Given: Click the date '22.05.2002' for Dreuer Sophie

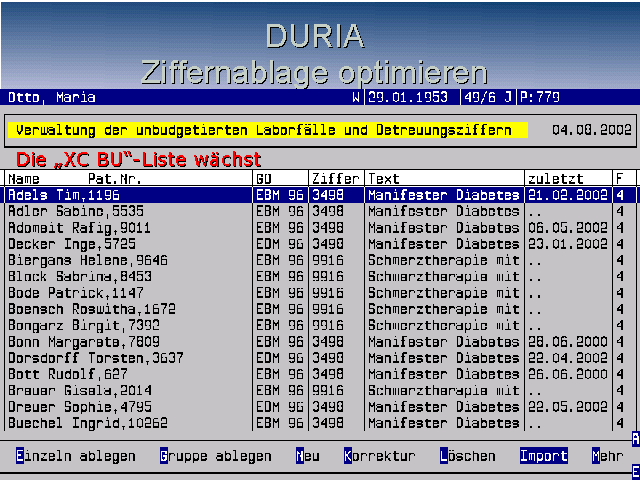Looking at the screenshot, I should tap(568, 407).
